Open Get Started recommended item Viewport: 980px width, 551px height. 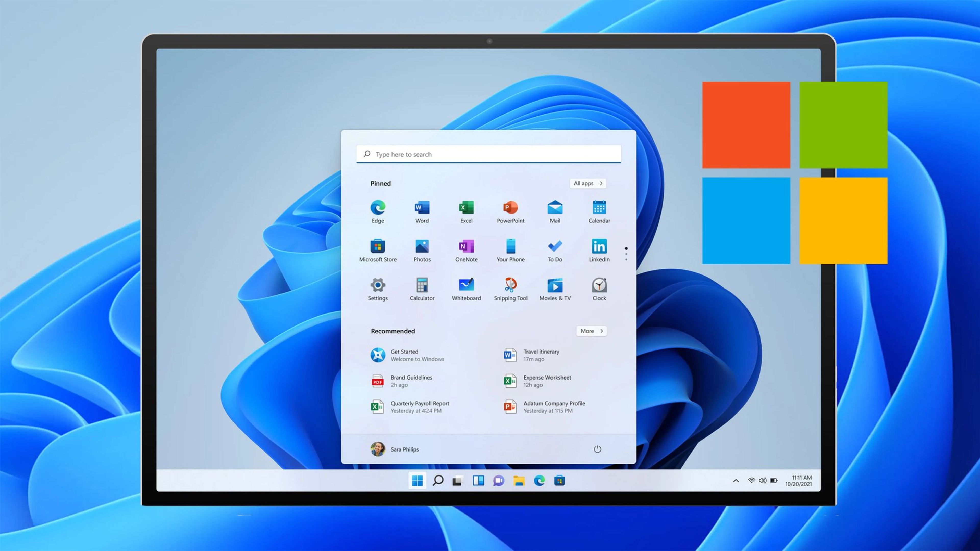pos(408,355)
